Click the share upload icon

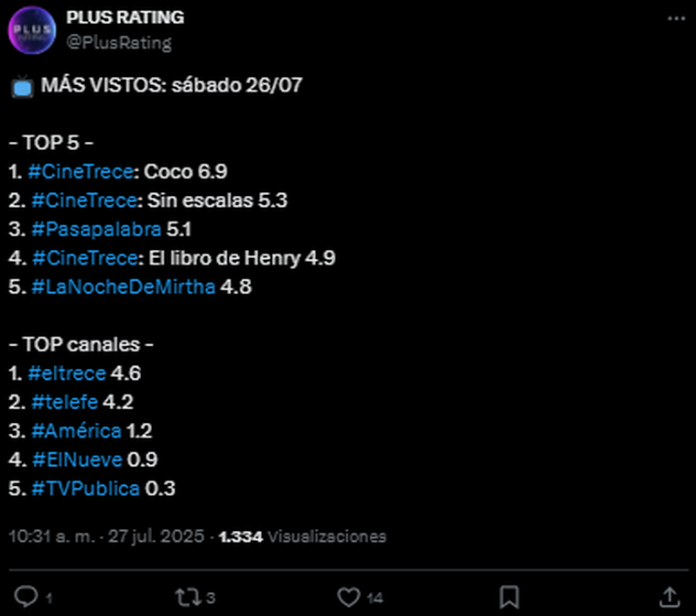(669, 598)
